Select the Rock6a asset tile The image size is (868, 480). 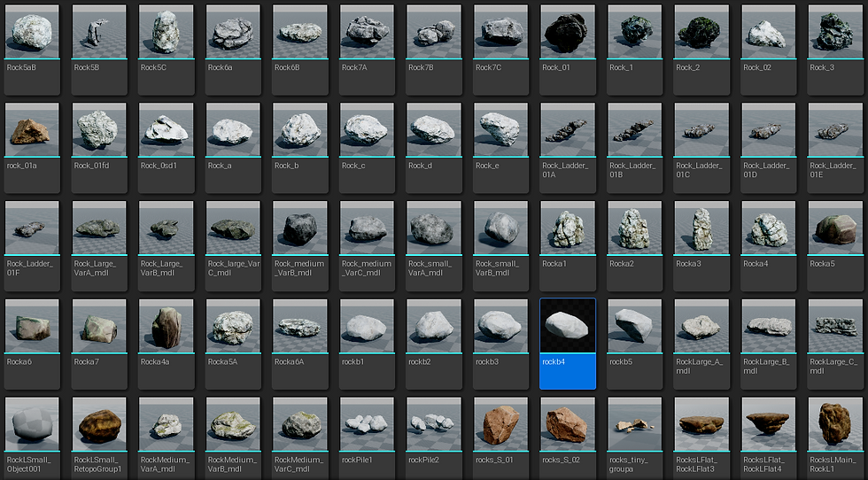coord(233,50)
